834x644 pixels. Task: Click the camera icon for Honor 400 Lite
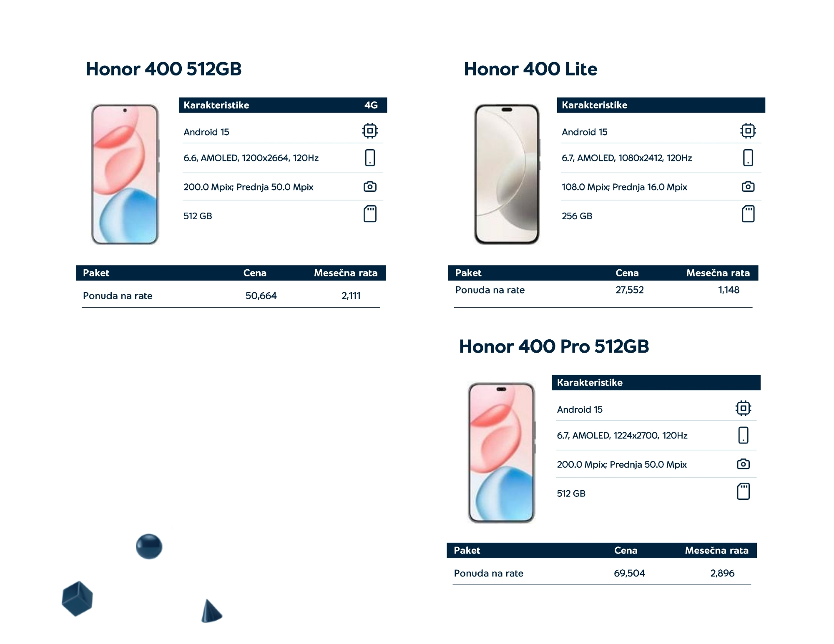748,186
